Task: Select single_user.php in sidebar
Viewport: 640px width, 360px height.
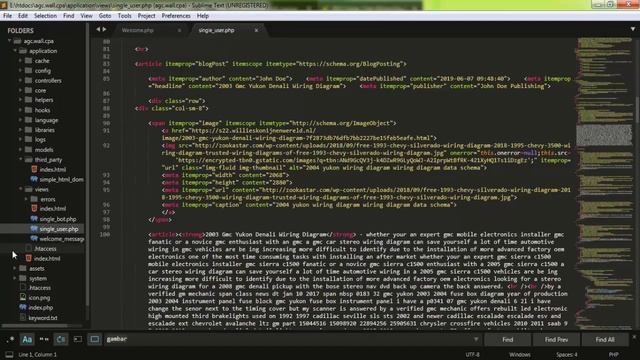Action: (x=59, y=229)
